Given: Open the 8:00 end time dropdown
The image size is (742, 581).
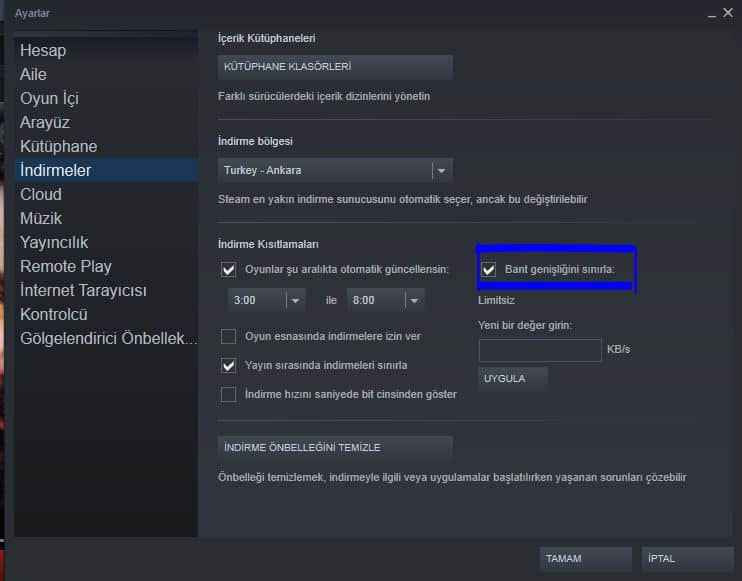Looking at the screenshot, I should pos(386,300).
